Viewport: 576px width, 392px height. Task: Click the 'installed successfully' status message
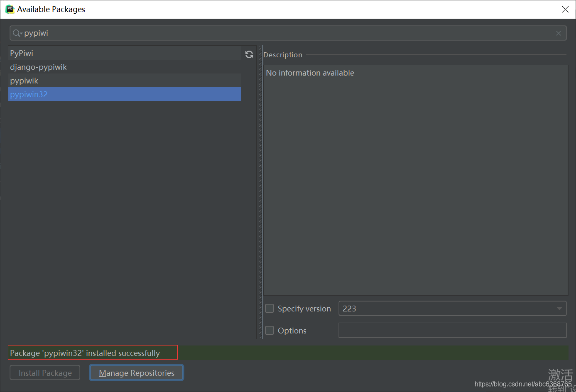pyautogui.click(x=85, y=353)
